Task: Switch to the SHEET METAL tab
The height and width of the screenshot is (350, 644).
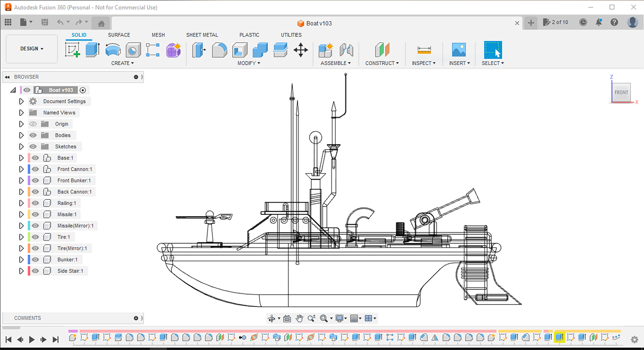Action: pyautogui.click(x=202, y=35)
